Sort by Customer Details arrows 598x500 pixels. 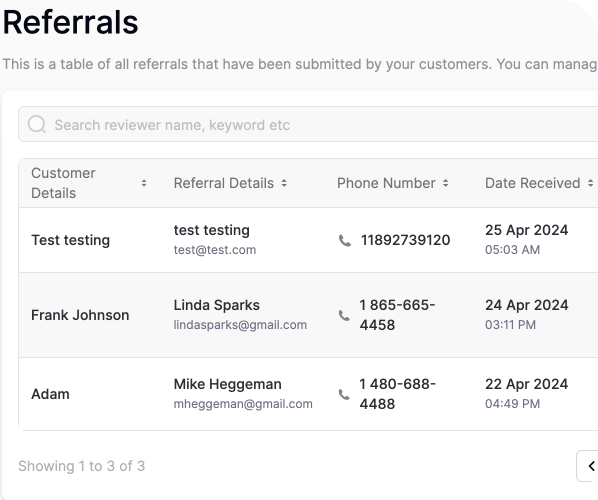[144, 183]
